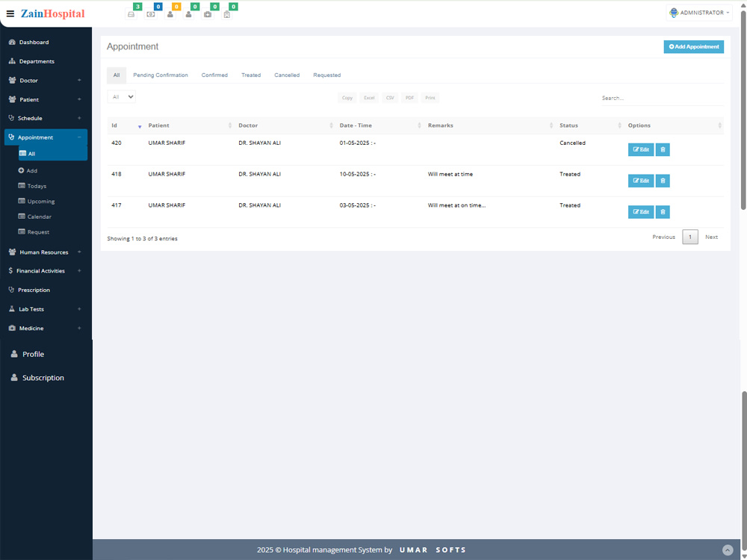Export the table as PDF

tap(409, 98)
